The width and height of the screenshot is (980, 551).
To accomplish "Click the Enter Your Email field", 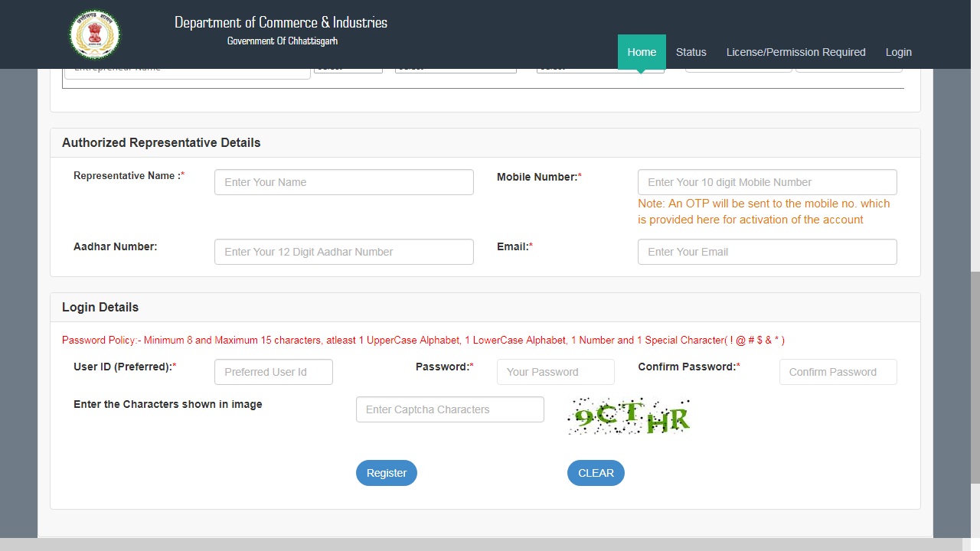I will click(766, 252).
